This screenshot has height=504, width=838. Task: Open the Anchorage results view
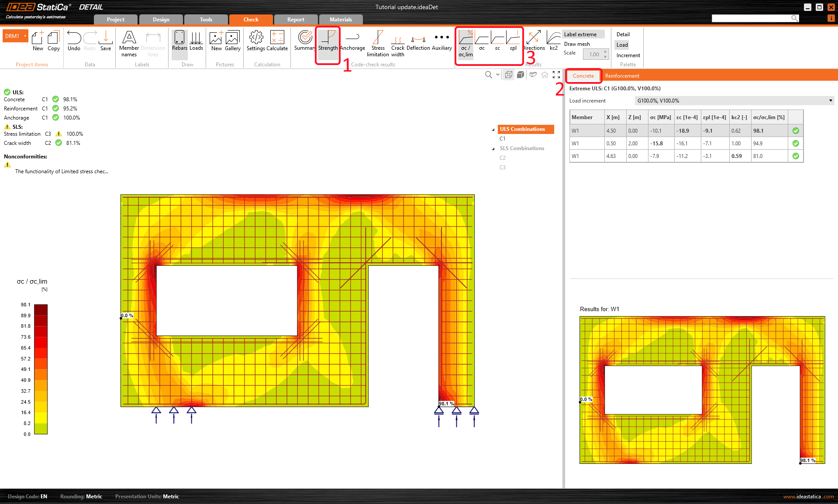click(352, 41)
